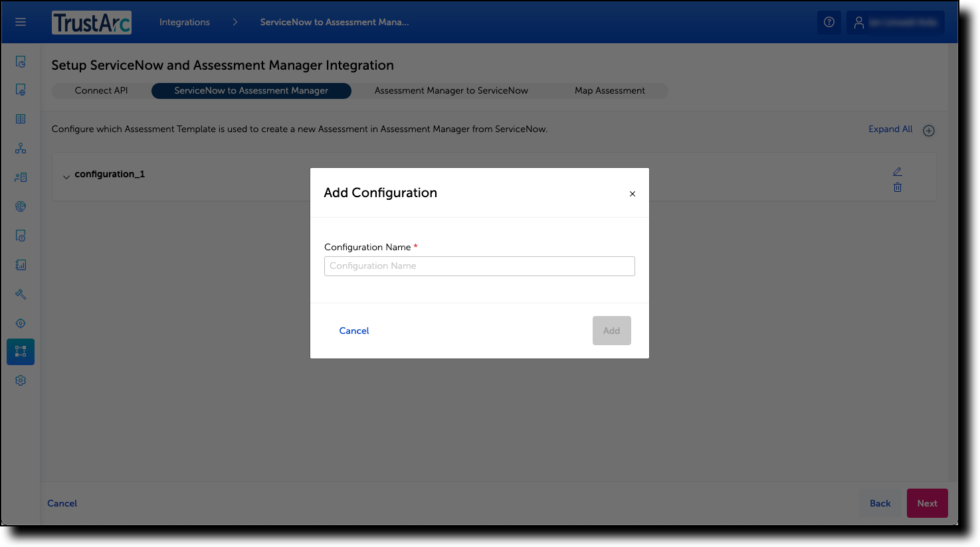Open the brain-shaped AI icon in sidebar
The image size is (980, 547).
click(x=20, y=206)
